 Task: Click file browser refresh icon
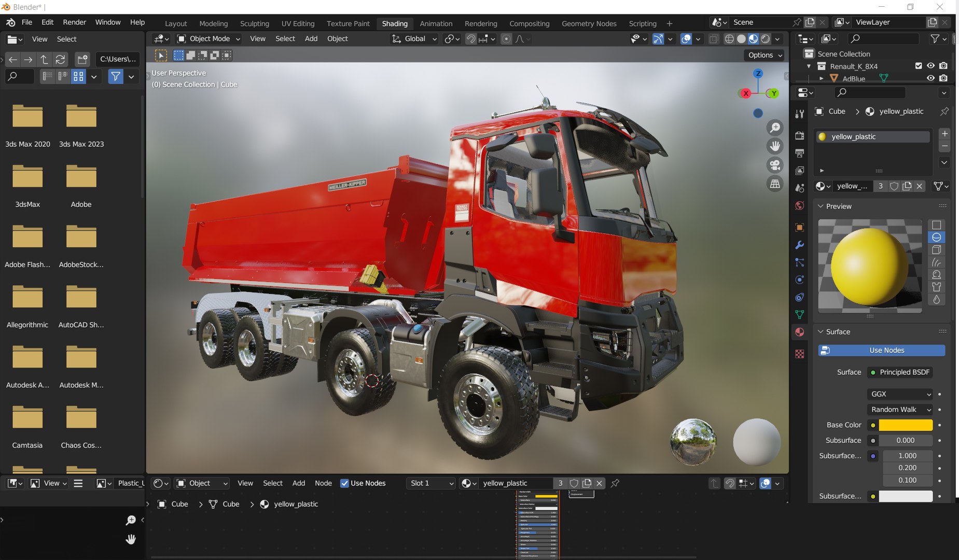click(60, 60)
